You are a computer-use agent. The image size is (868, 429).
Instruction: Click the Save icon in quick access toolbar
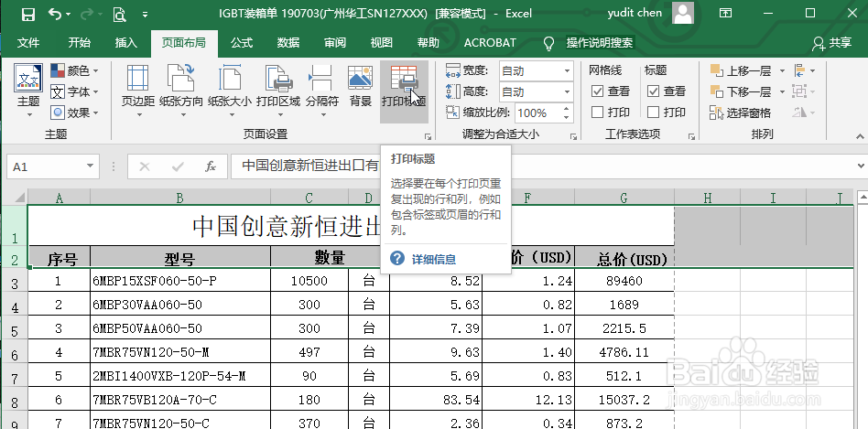point(28,14)
